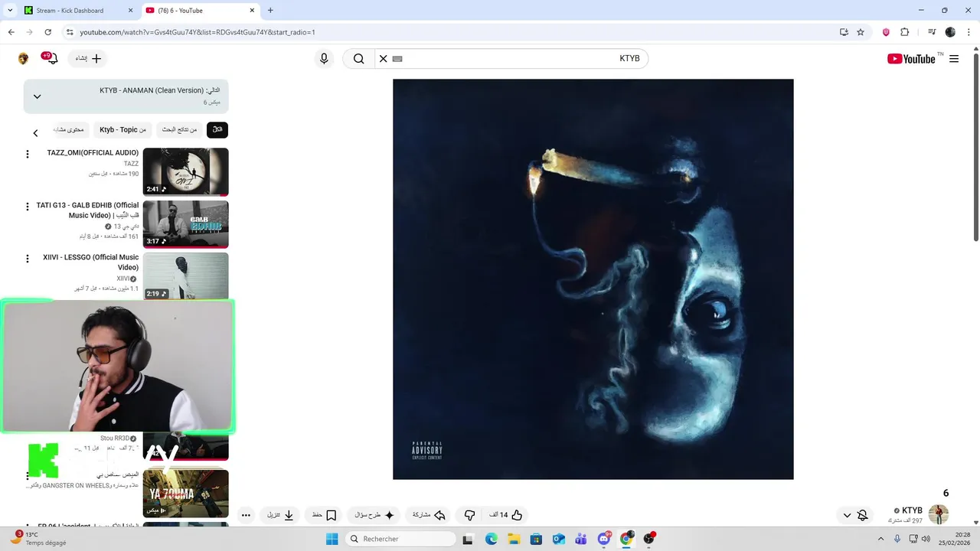This screenshot has width=980, height=551.
Task: Click into the KTYB search field
Action: [513, 59]
